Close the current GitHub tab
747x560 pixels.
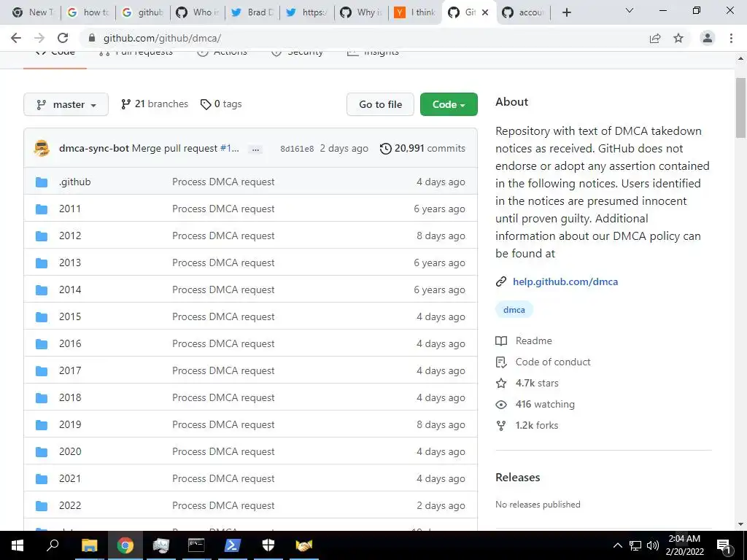tap(485, 12)
